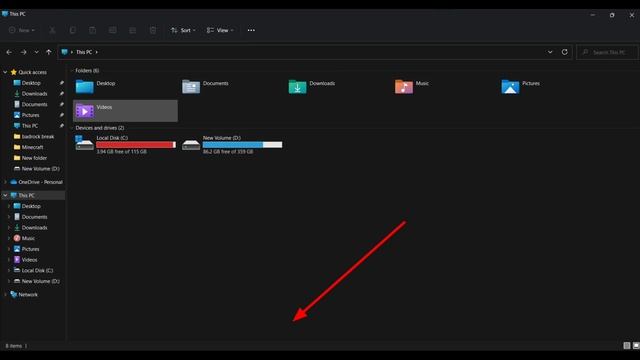The height and width of the screenshot is (360, 640).
Task: Select the Videos folder tile
Action: [125, 111]
